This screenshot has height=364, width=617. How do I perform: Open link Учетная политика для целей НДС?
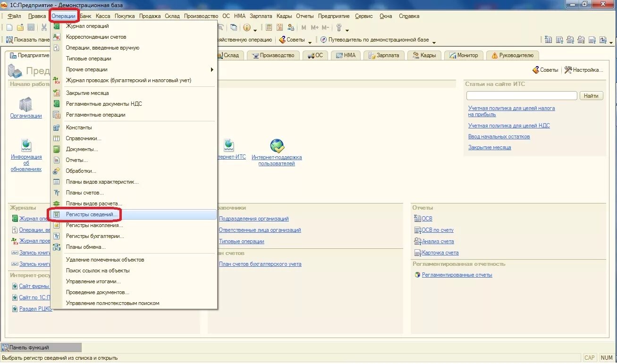click(509, 126)
